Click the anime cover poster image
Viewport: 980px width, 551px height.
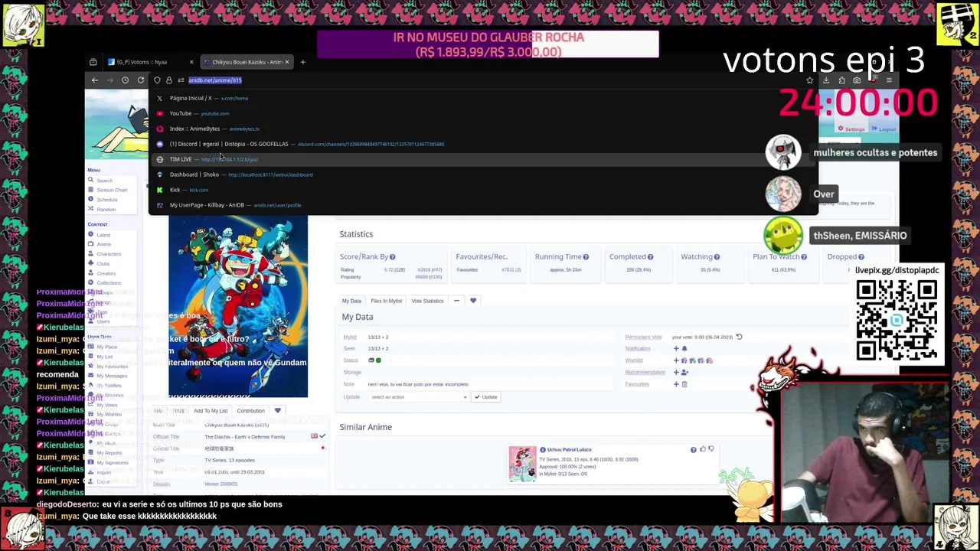238,306
